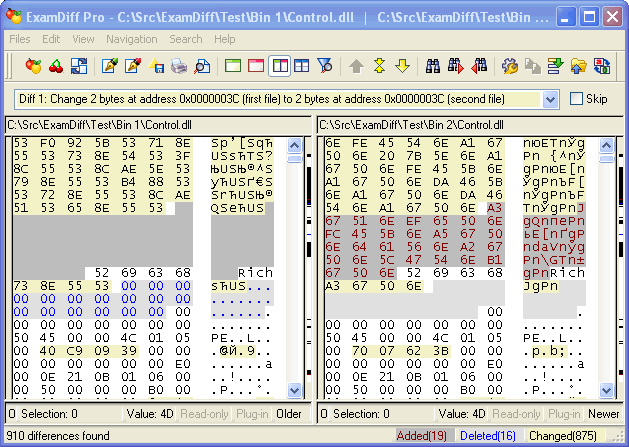Click 'Rich' ASCII text in left pane
629x447 pixels.
coord(255,273)
